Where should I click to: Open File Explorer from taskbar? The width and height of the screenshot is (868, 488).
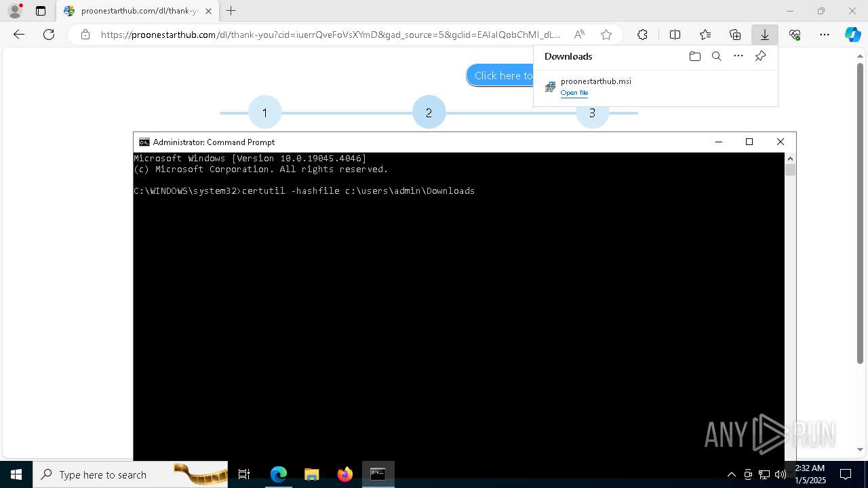(311, 474)
